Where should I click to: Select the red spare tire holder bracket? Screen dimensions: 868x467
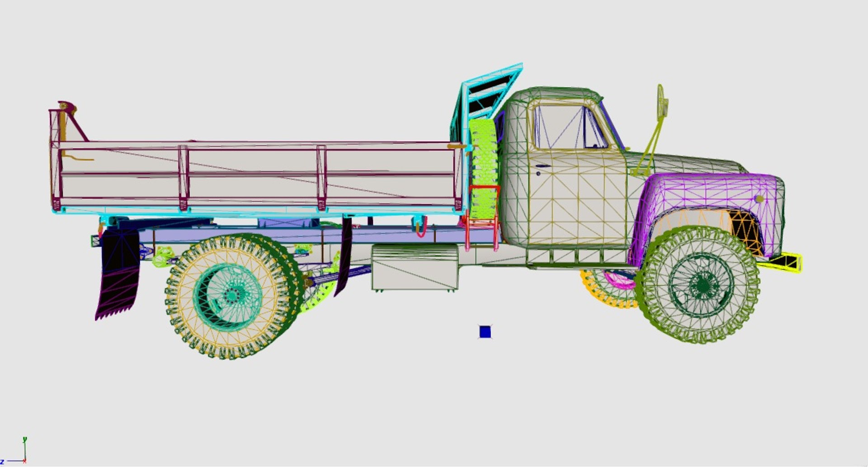483,218
